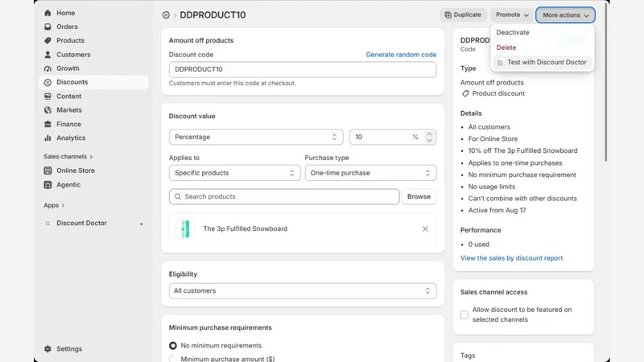Open the Promote dropdown button

[512, 15]
